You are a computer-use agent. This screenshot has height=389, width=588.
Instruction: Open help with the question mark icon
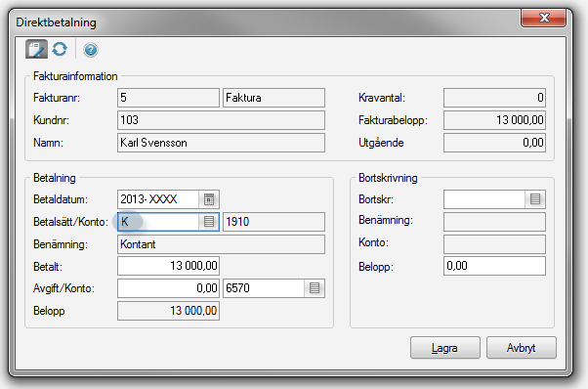pyautogui.click(x=91, y=50)
